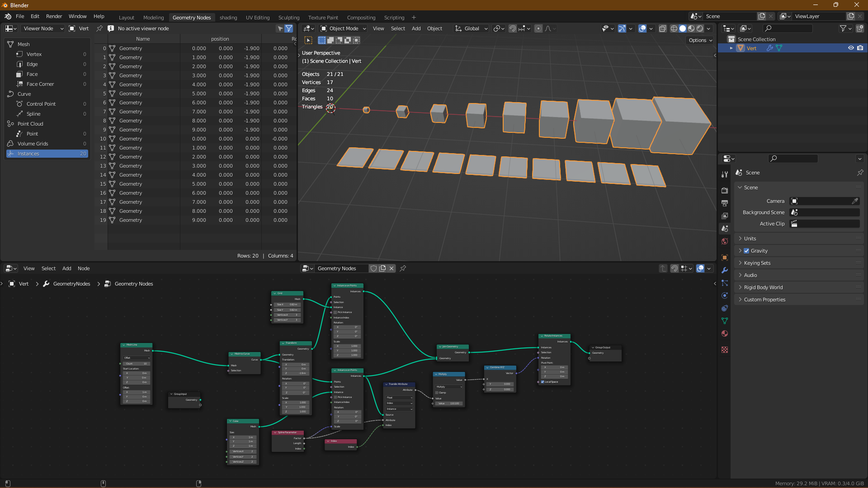Open the Global transform orientation dropdown
Image resolution: width=868 pixels, height=488 pixels.
click(472, 28)
